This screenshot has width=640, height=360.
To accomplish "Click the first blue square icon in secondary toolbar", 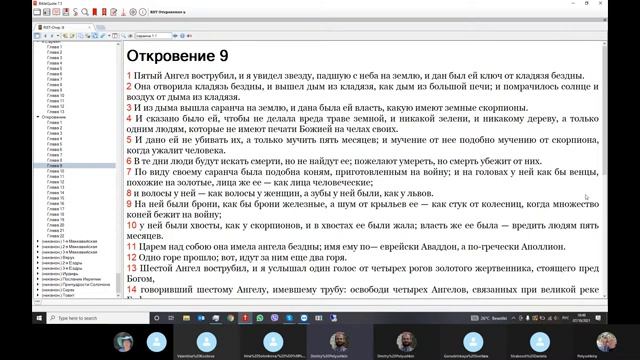I will tap(37, 36).
